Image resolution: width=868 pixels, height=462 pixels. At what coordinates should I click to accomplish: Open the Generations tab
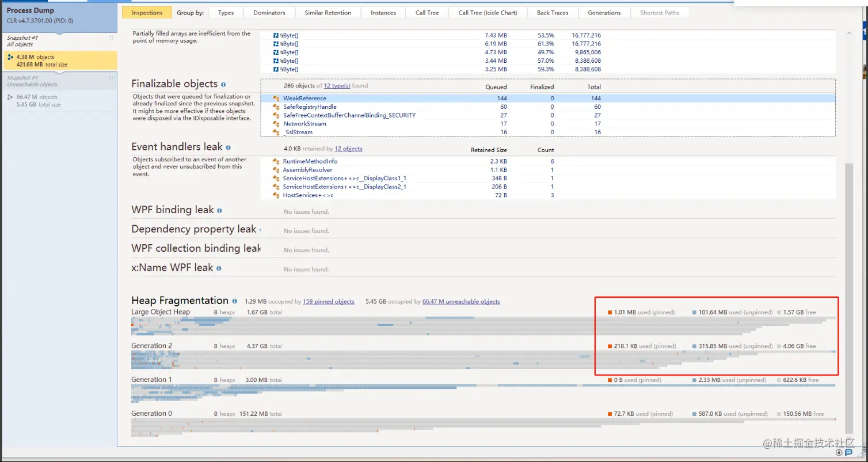pyautogui.click(x=604, y=13)
